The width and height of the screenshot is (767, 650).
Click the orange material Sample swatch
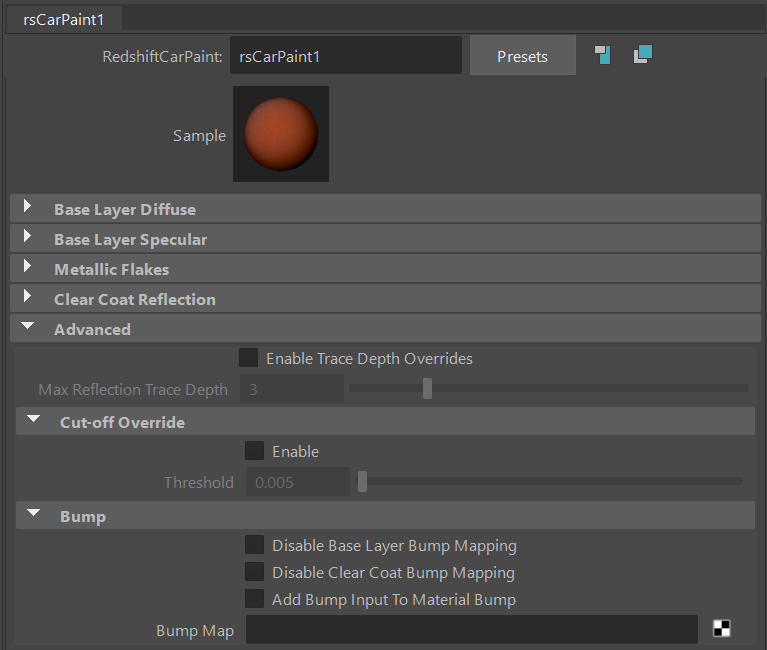[281, 134]
